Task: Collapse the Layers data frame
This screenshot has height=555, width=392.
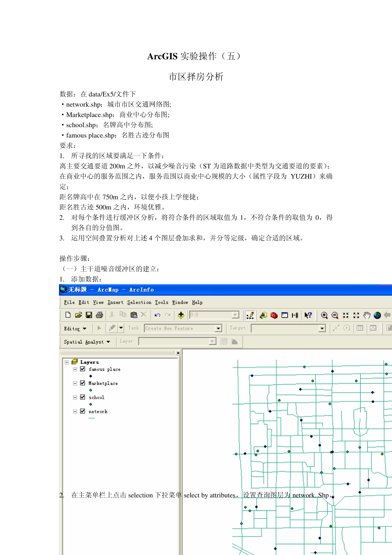Action: click(66, 362)
